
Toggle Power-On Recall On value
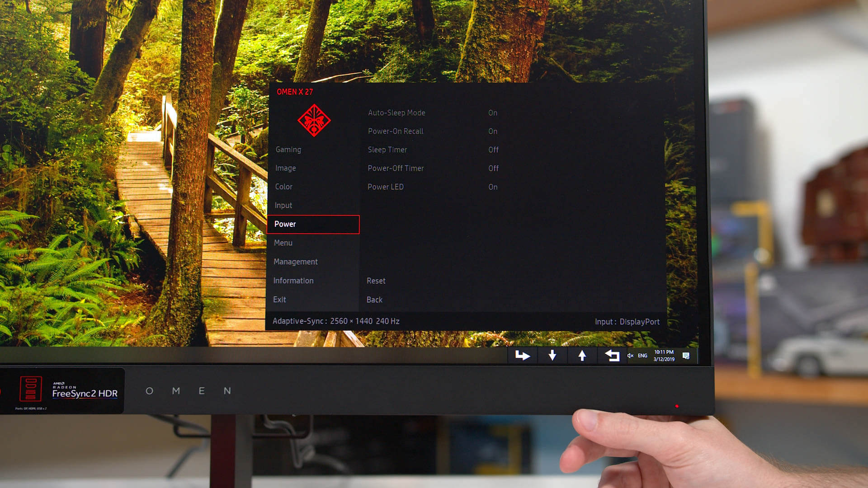click(x=492, y=131)
